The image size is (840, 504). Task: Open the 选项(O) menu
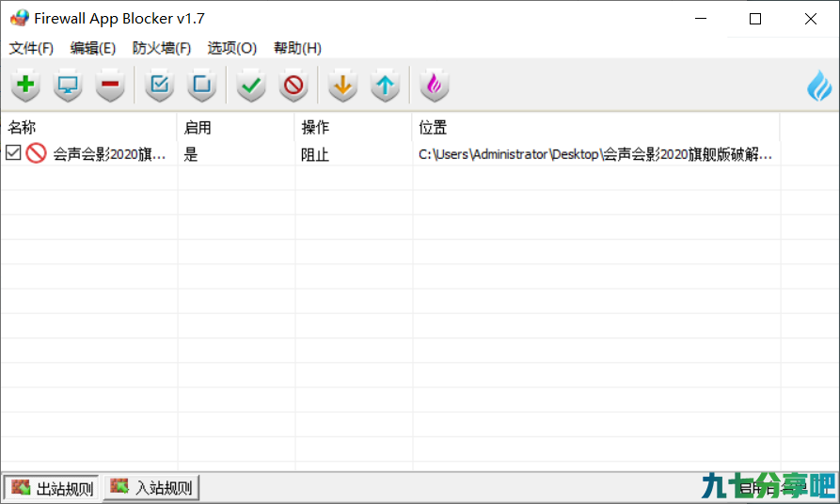point(232,48)
